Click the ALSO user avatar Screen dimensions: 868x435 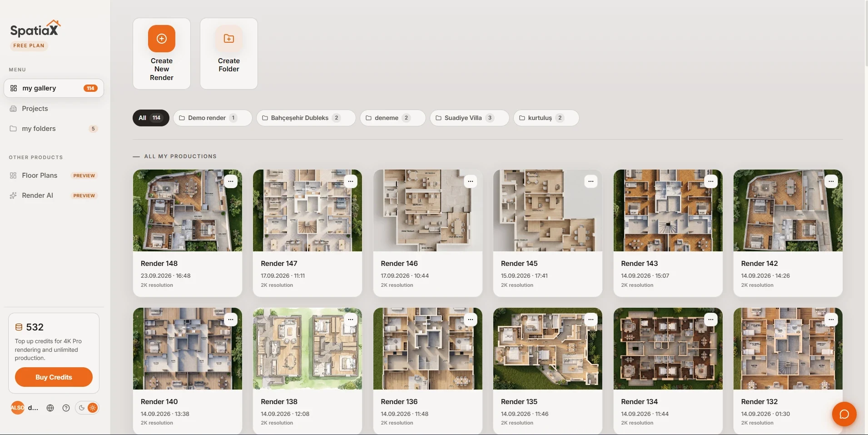click(17, 408)
